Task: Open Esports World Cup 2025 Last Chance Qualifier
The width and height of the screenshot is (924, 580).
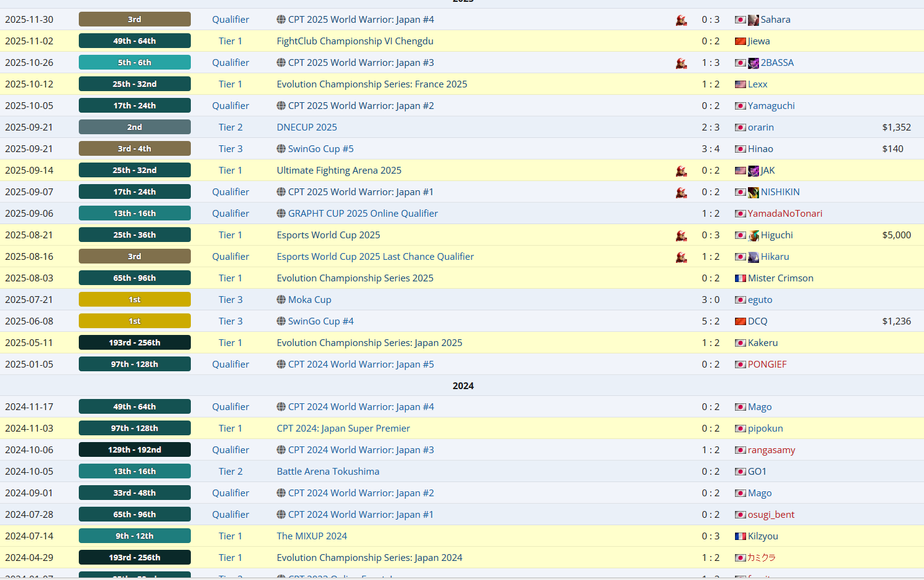Action: point(376,257)
